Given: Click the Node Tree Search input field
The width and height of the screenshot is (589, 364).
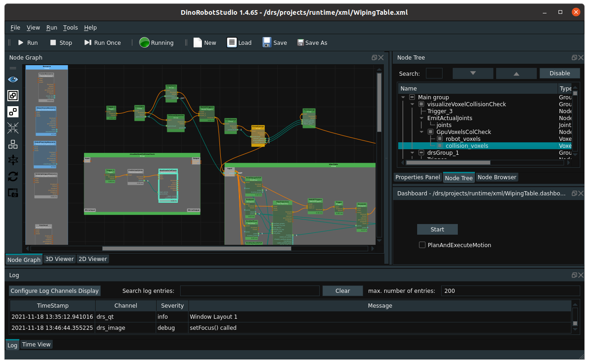Looking at the screenshot, I should tap(434, 73).
